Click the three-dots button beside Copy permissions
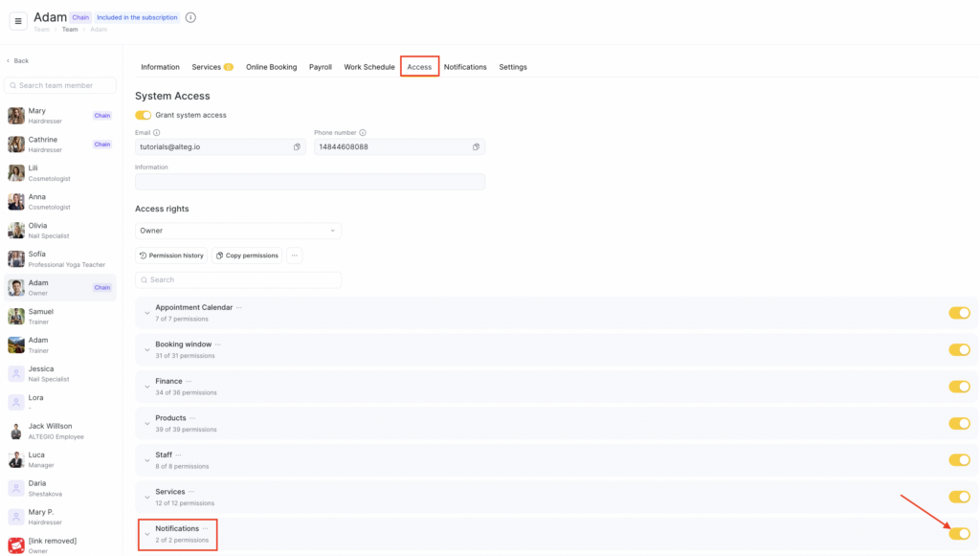The image size is (980, 556). coord(294,256)
